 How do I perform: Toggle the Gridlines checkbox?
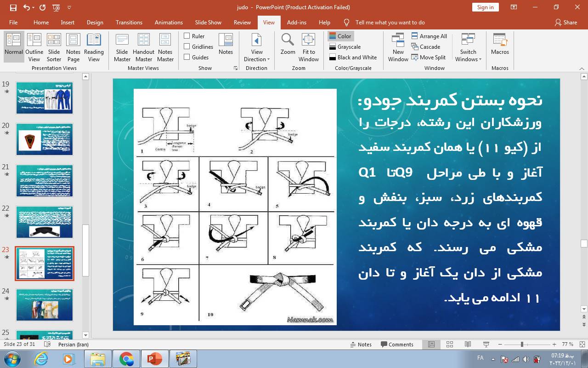pyautogui.click(x=187, y=46)
